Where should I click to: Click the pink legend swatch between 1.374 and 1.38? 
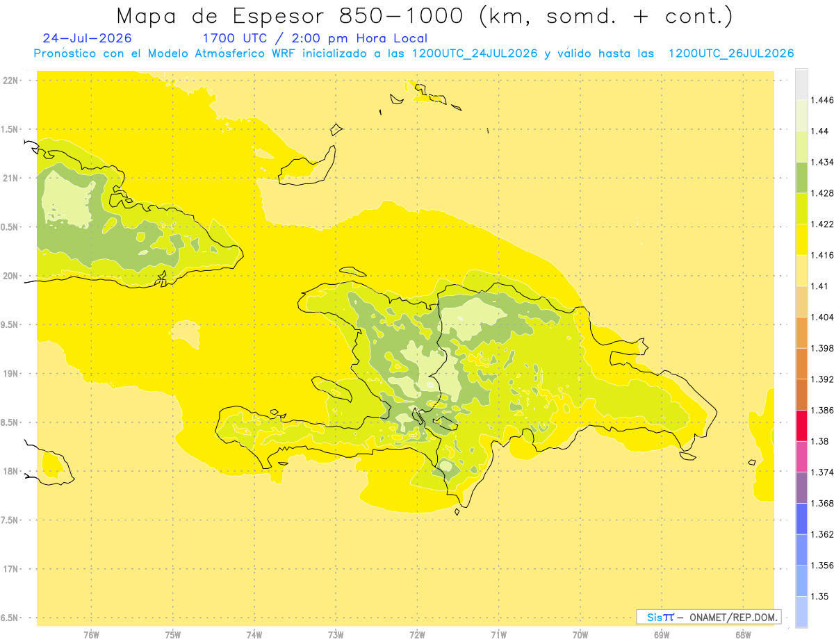(801, 456)
